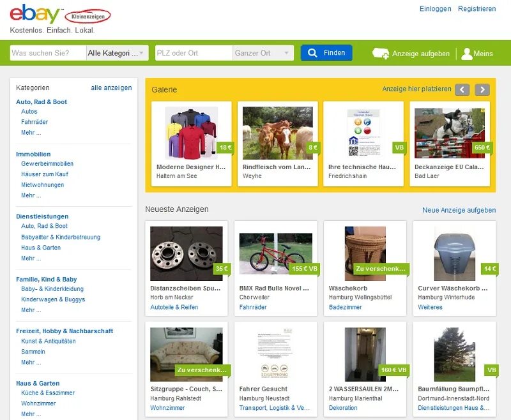
Task: Click 'alle anzeigen' categories link
Action: 111,87
